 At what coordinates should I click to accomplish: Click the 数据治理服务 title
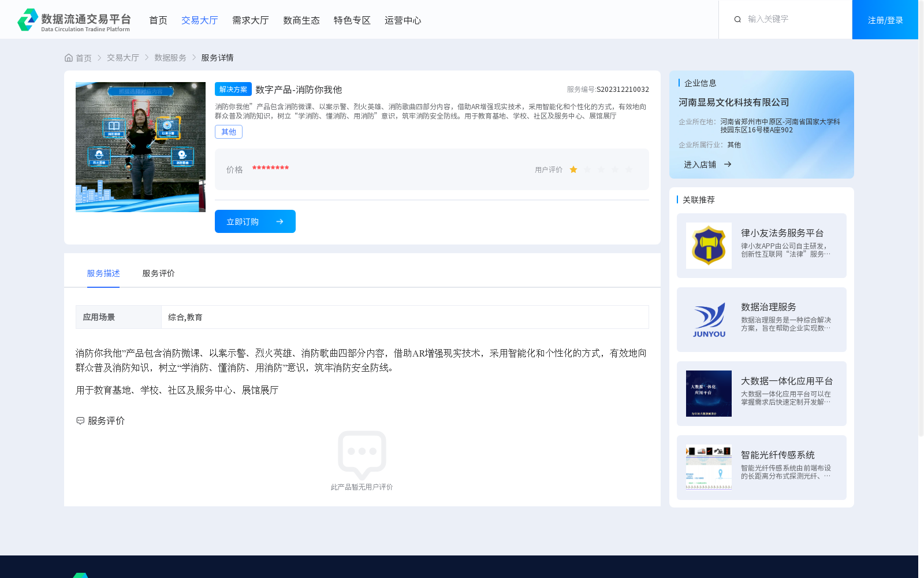769,307
